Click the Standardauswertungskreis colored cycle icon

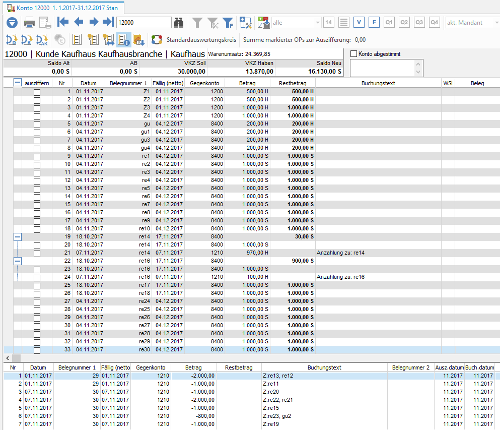coord(157,40)
